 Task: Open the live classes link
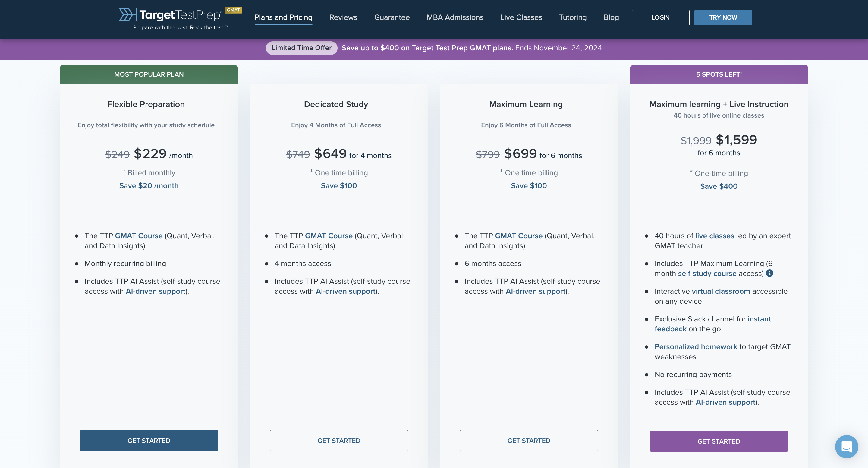pos(714,236)
